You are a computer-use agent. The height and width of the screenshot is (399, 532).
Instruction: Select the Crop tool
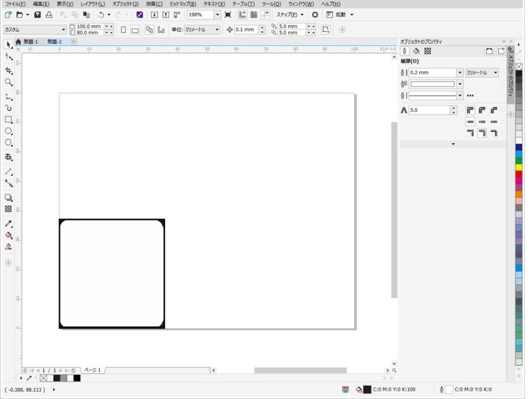point(9,70)
